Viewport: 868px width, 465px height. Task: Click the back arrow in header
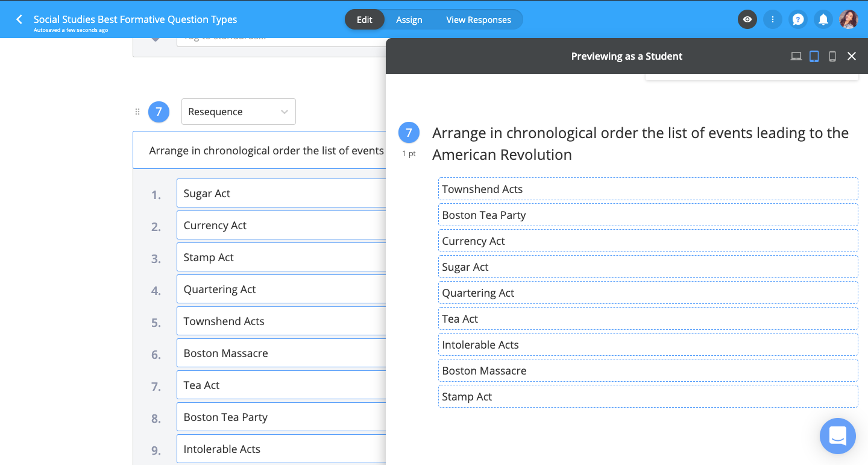pos(19,19)
